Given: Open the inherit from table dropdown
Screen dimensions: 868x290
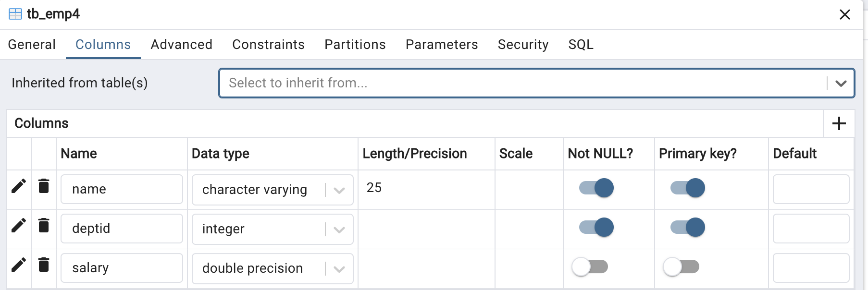Looking at the screenshot, I should pos(841,83).
